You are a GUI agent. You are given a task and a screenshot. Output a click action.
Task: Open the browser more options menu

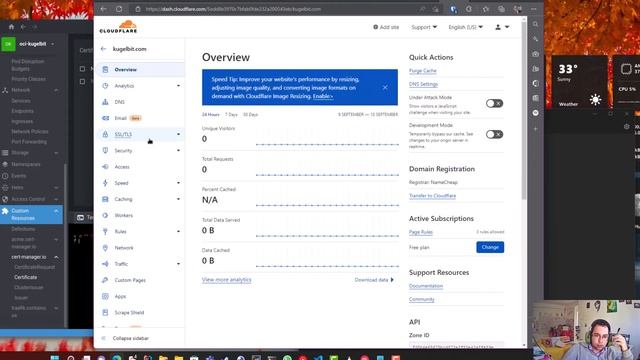[533, 9]
